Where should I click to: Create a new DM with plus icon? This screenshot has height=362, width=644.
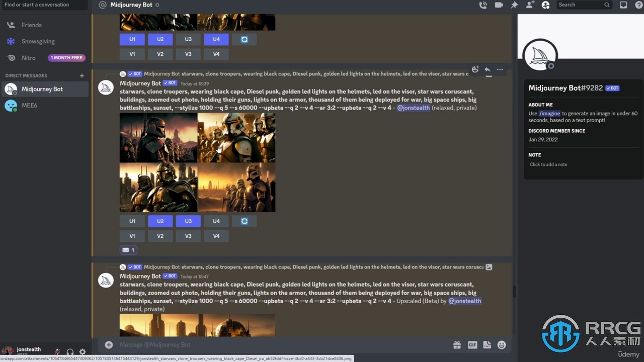coord(82,75)
